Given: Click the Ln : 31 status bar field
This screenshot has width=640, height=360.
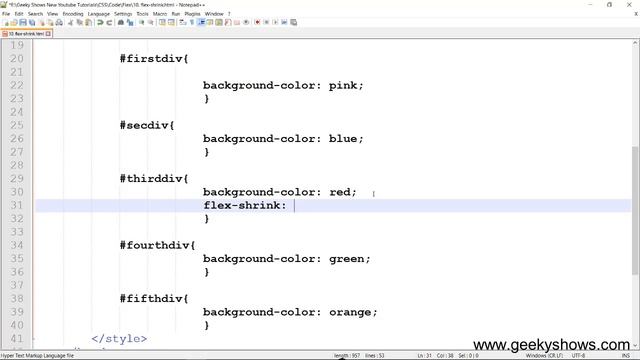Looking at the screenshot, I should click(x=424, y=356).
